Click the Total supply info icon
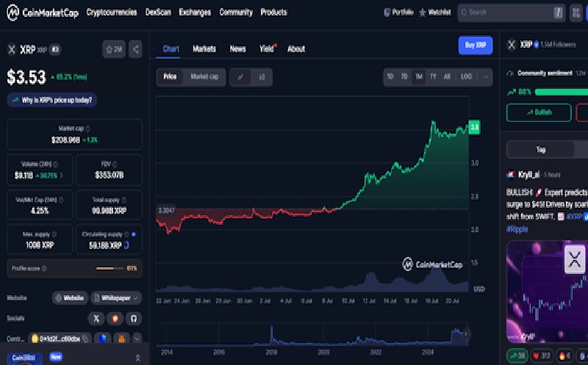This screenshot has height=365, width=588. [x=123, y=200]
